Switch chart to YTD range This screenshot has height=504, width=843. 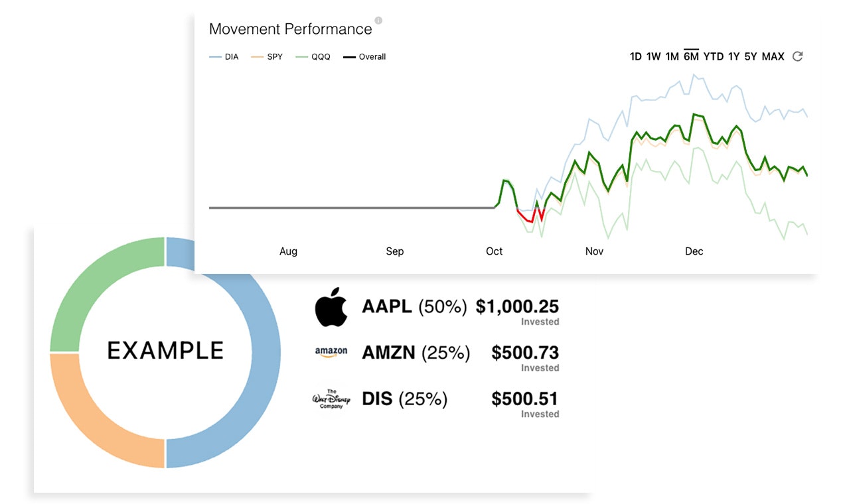714,57
